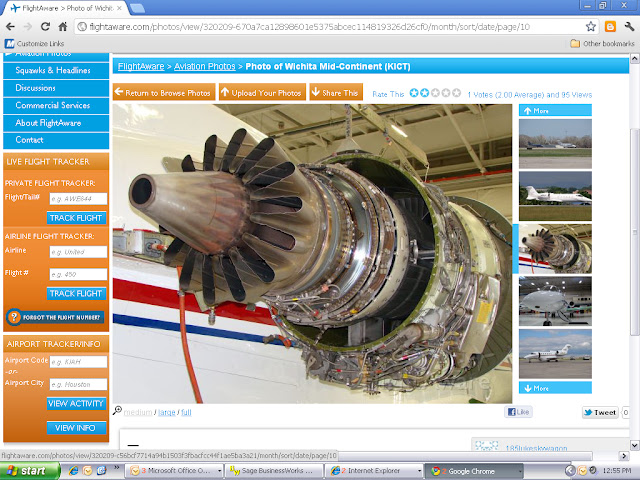Open Squawks & Headlines menu item
640x480 pixels.
coord(56,70)
